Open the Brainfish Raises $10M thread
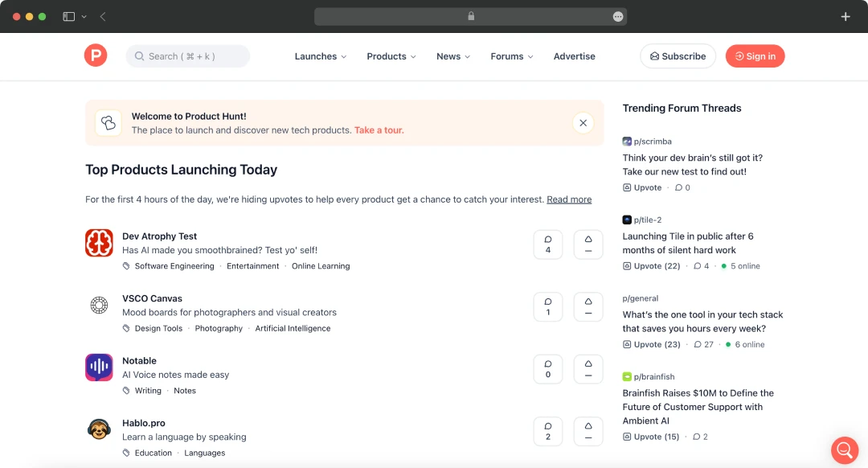Screen dimensions: 868x468 pyautogui.click(x=698, y=407)
